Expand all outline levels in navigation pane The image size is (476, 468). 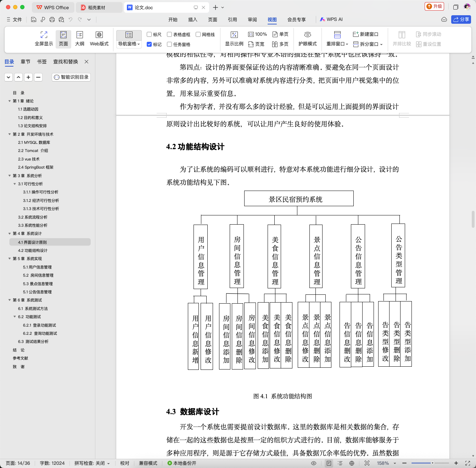coord(9,77)
